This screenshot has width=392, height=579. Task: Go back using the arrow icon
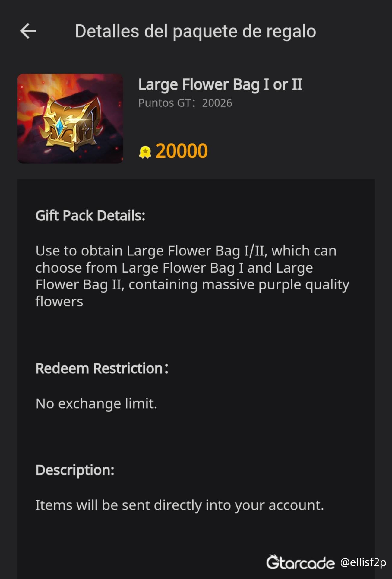28,31
